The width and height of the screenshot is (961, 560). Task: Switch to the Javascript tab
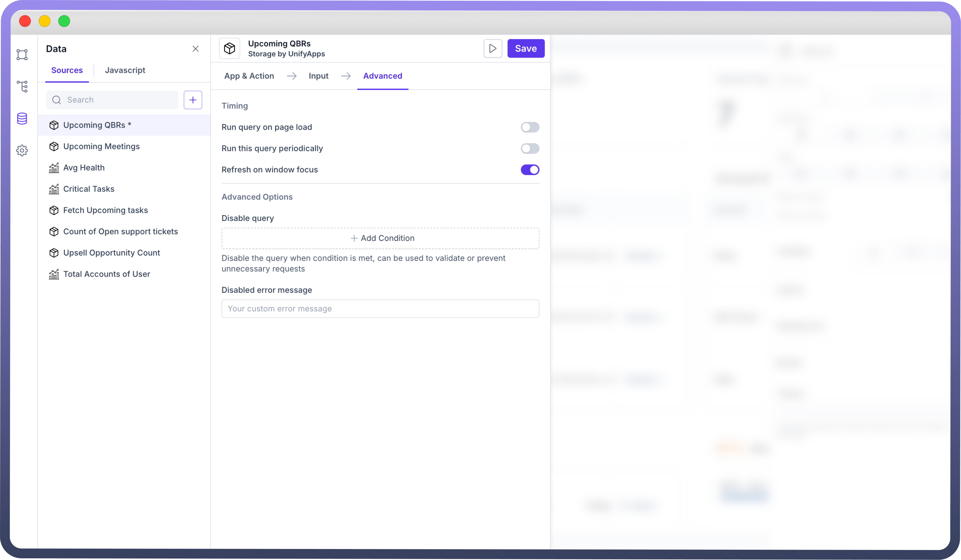125,70
